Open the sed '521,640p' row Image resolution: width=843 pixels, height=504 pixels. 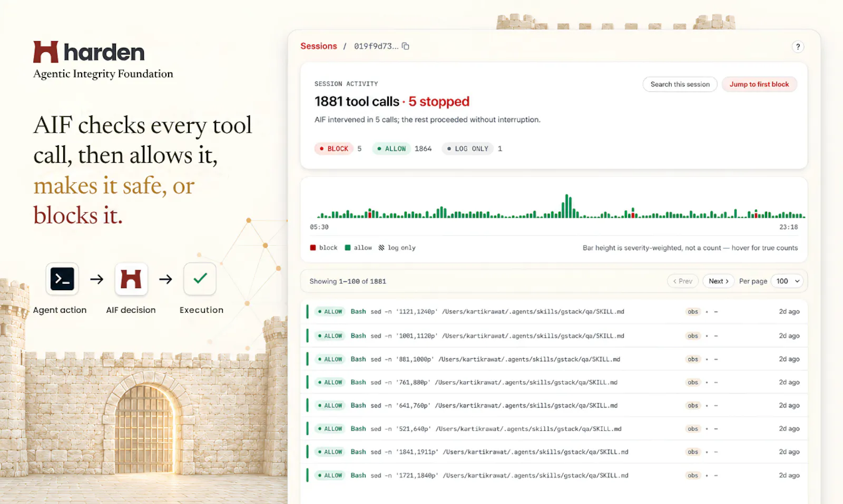(554, 429)
